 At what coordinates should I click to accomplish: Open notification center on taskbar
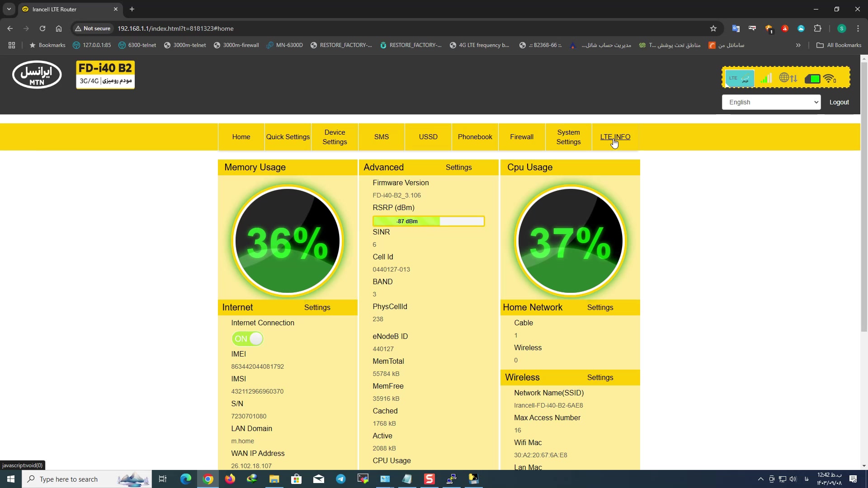[853, 479]
